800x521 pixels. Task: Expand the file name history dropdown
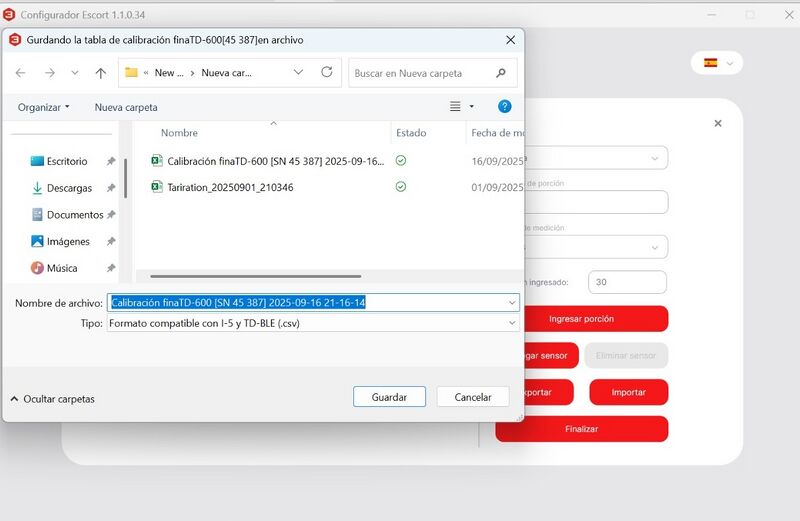[x=512, y=303]
